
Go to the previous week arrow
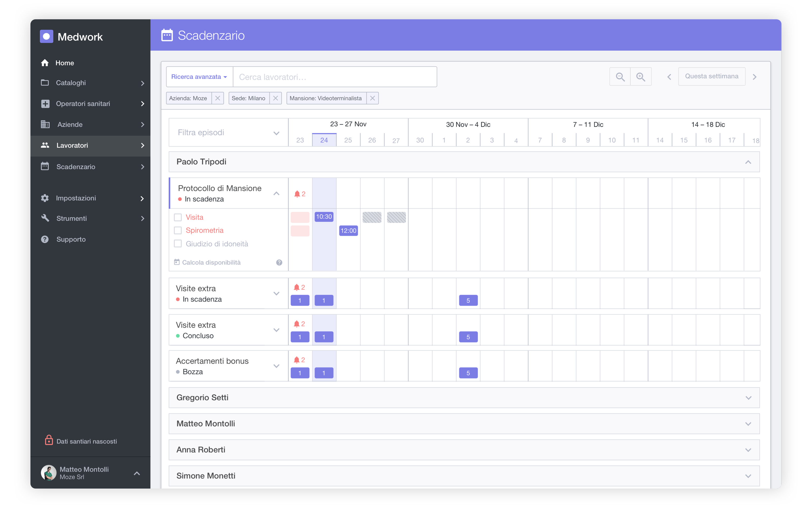[x=669, y=77]
